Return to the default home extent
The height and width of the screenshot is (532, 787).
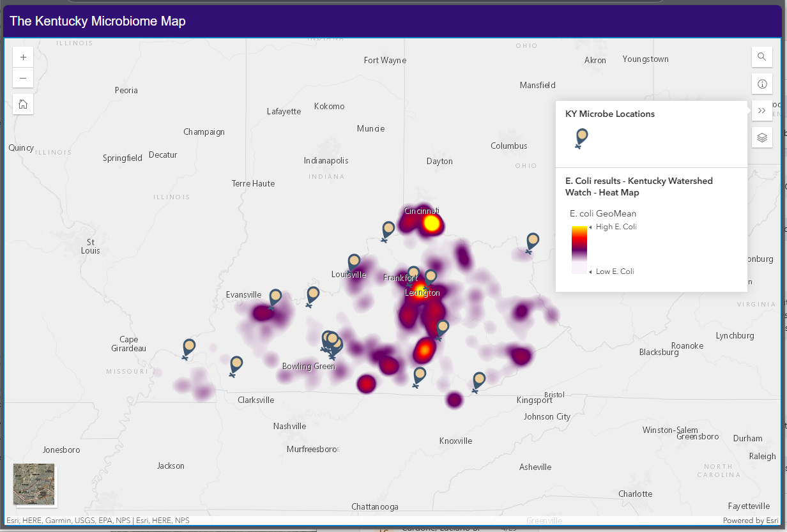pos(23,104)
